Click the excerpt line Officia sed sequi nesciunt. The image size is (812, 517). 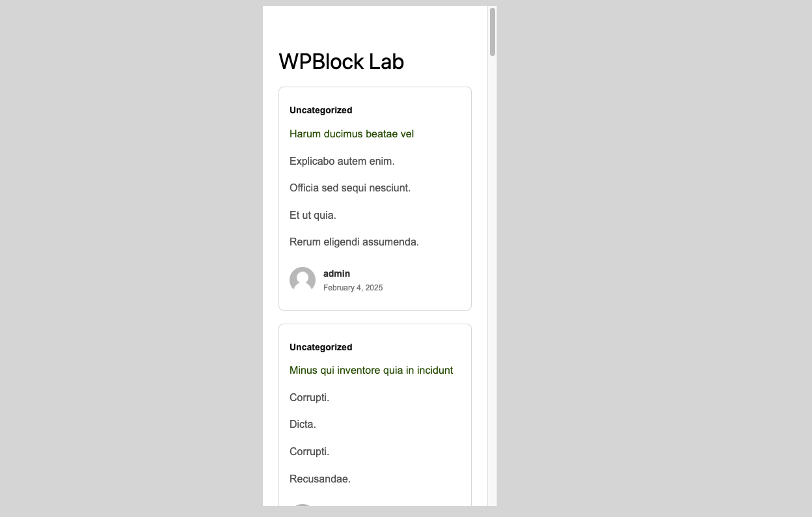pyautogui.click(x=350, y=188)
